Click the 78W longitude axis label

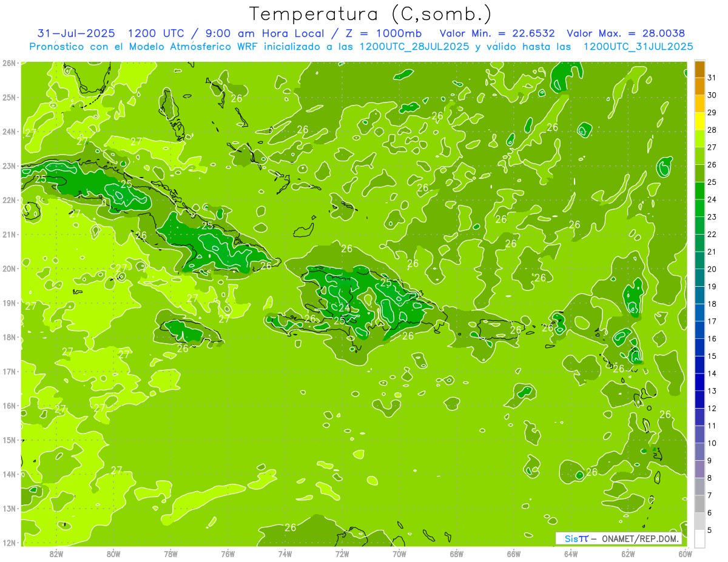(170, 554)
